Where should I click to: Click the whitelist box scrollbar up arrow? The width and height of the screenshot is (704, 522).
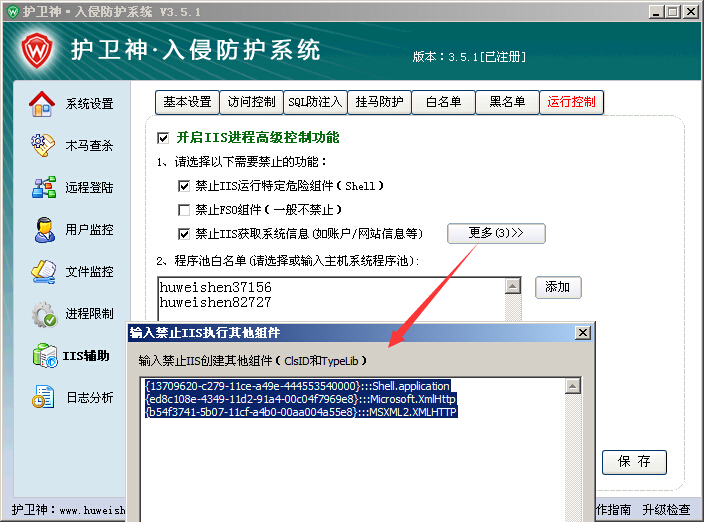(x=513, y=286)
